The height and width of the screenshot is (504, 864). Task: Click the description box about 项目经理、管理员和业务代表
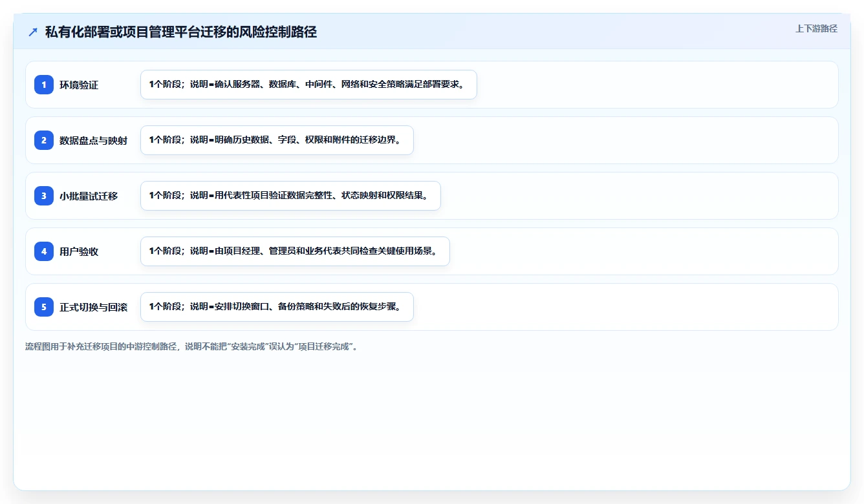tap(295, 251)
